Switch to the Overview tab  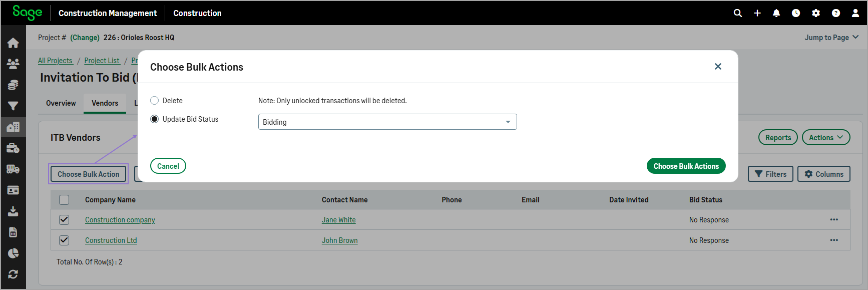point(61,103)
